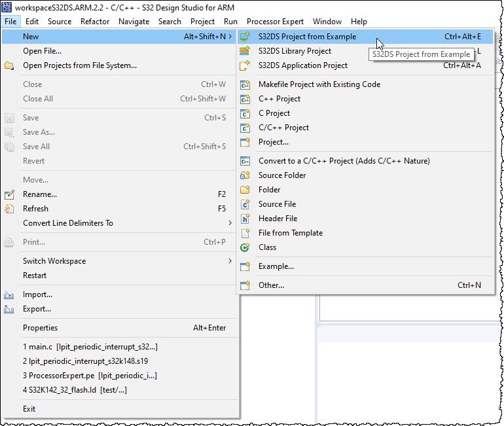The image size is (504, 426).
Task: Click the C/C++ Project icon
Action: click(x=245, y=128)
